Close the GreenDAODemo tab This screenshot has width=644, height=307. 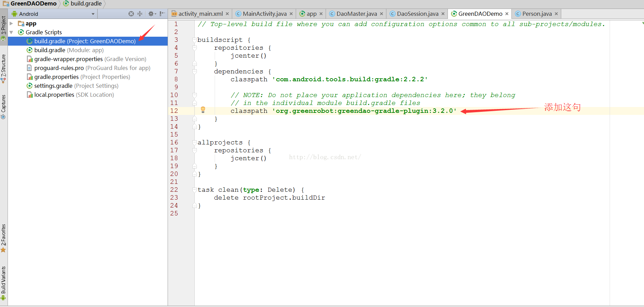[507, 14]
